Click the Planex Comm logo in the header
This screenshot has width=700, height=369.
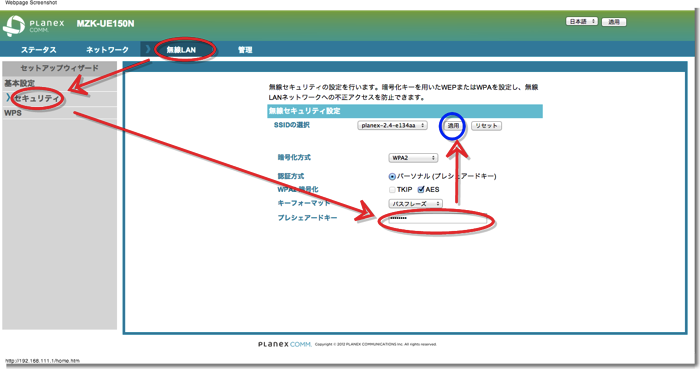(x=33, y=25)
